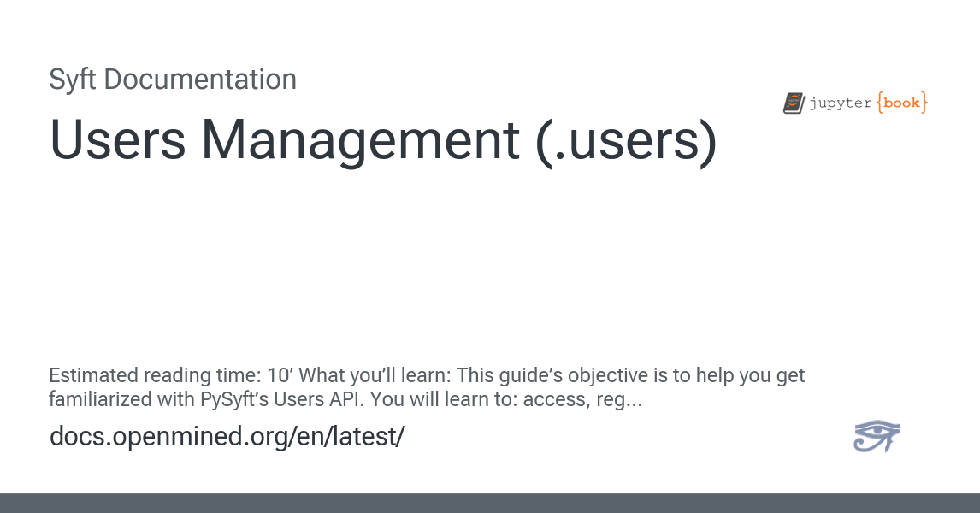980x513 pixels.
Task: Click the Users Management (.users) title
Action: 382,141
